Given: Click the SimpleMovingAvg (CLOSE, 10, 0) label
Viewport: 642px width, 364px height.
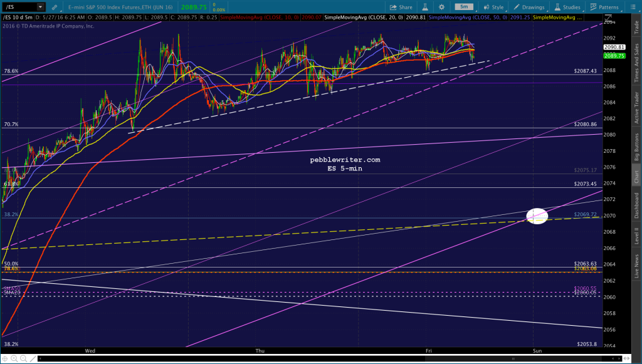Looking at the screenshot, I should pyautogui.click(x=260, y=18).
